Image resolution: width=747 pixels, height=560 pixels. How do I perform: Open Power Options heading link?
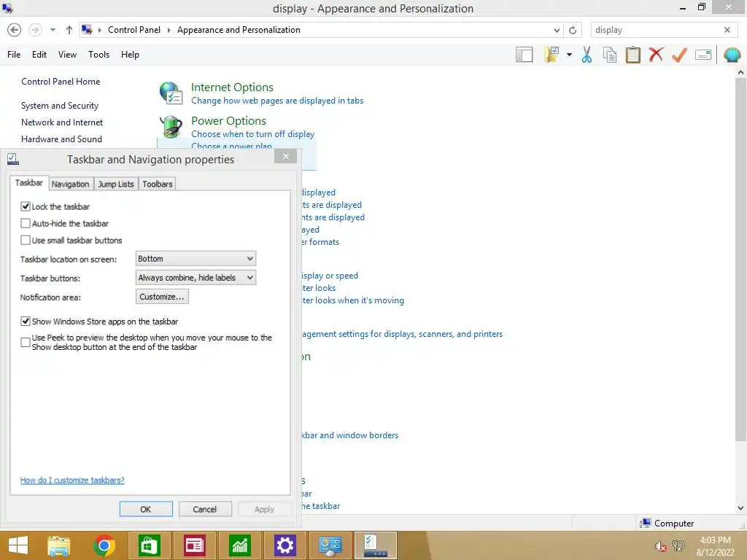pos(228,121)
